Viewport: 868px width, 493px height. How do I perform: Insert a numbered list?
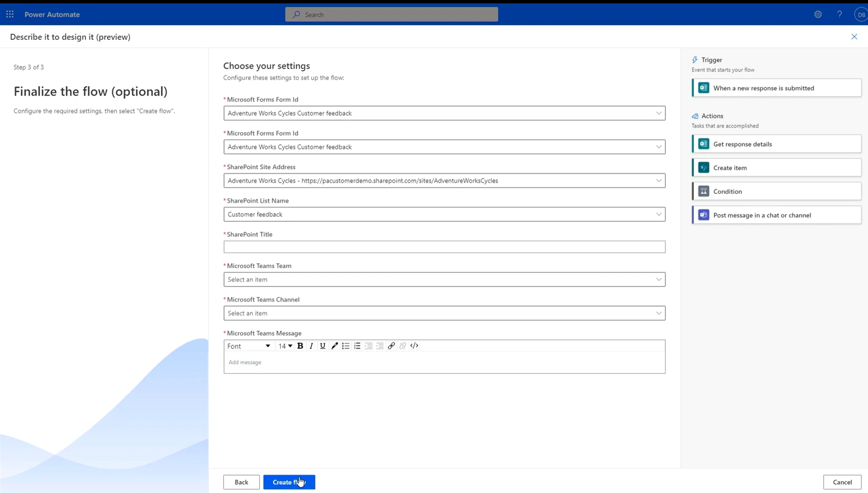pyautogui.click(x=357, y=346)
